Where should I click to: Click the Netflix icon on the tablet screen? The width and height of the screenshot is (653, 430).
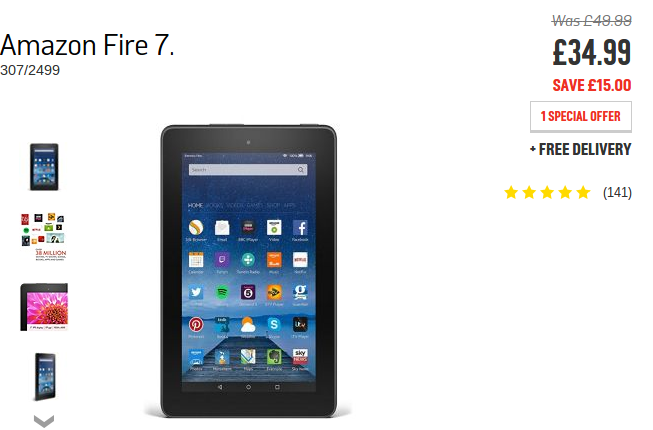click(300, 260)
